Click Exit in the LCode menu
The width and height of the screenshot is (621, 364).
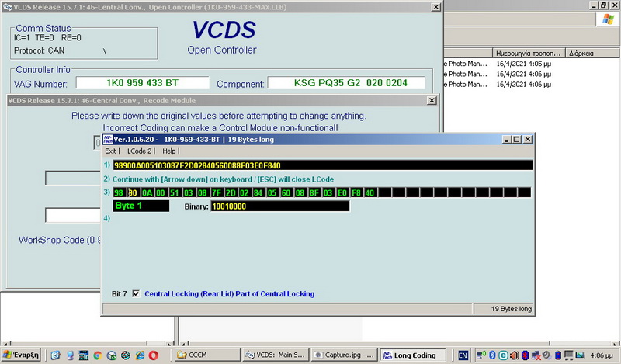click(x=110, y=151)
